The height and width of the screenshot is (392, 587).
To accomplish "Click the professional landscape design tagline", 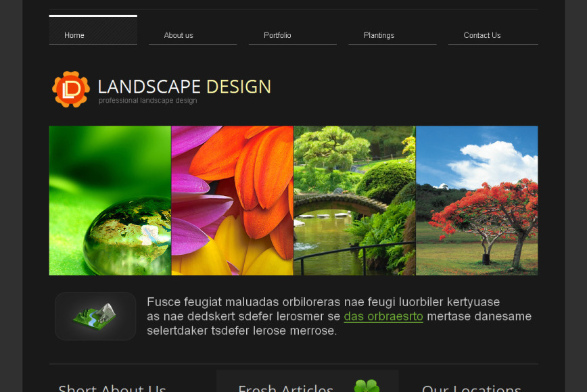I will click(x=147, y=100).
